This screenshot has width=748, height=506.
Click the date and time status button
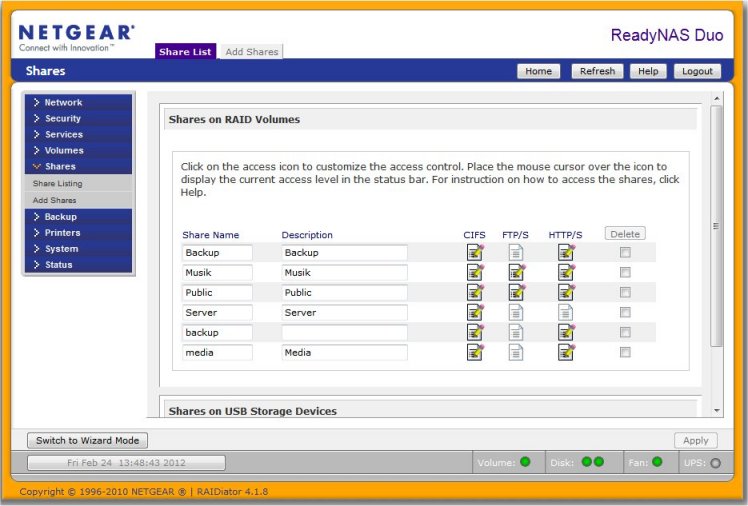(126, 463)
